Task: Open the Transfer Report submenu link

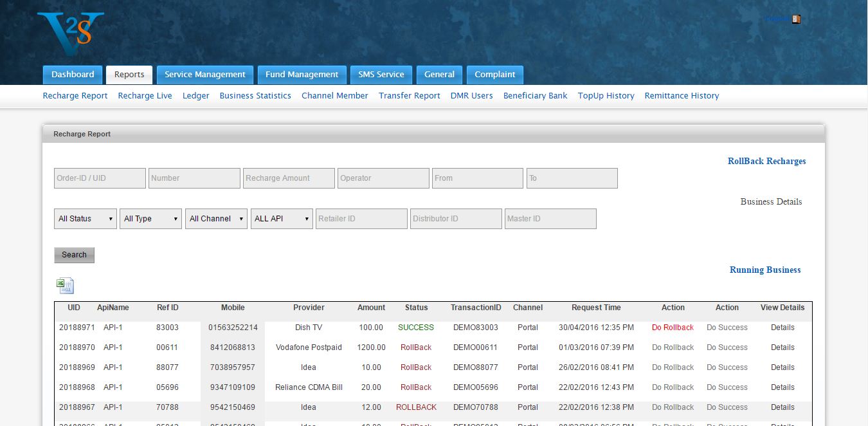Action: click(409, 96)
